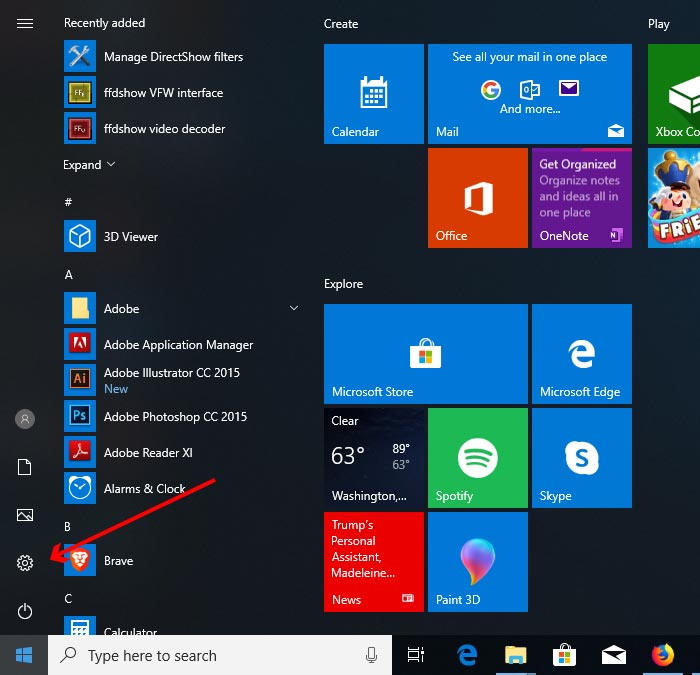Open Edge from the taskbar

[x=467, y=655]
